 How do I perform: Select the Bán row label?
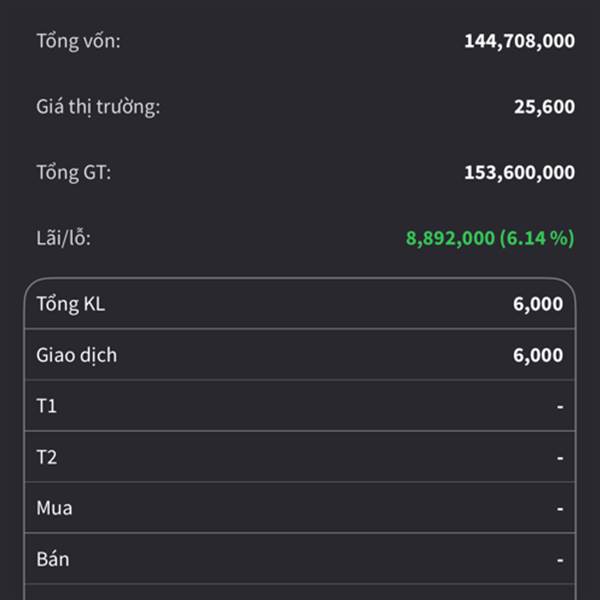(53, 559)
